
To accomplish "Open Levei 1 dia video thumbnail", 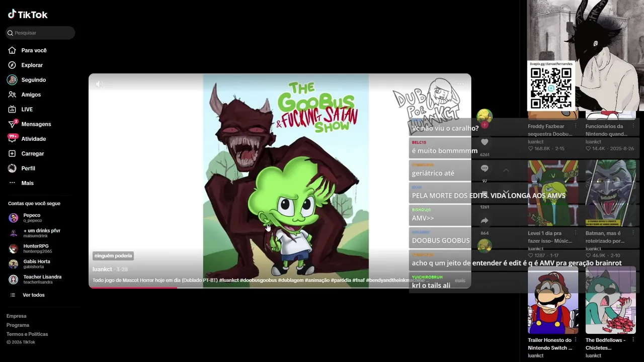I will point(553,193).
